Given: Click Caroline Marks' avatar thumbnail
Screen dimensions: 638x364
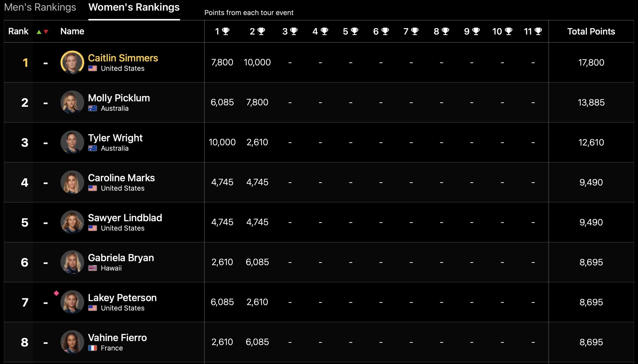Looking at the screenshot, I should [x=72, y=182].
